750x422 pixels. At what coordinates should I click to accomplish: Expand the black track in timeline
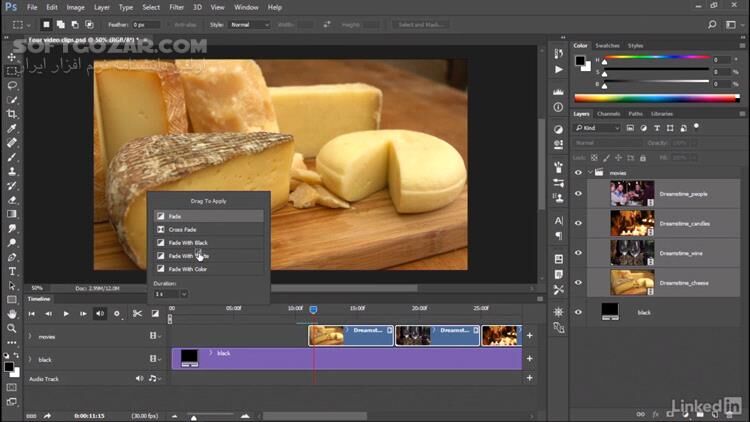point(30,359)
